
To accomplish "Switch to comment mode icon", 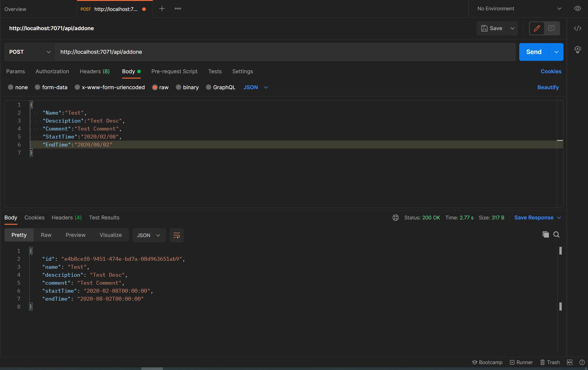I will click(x=551, y=28).
